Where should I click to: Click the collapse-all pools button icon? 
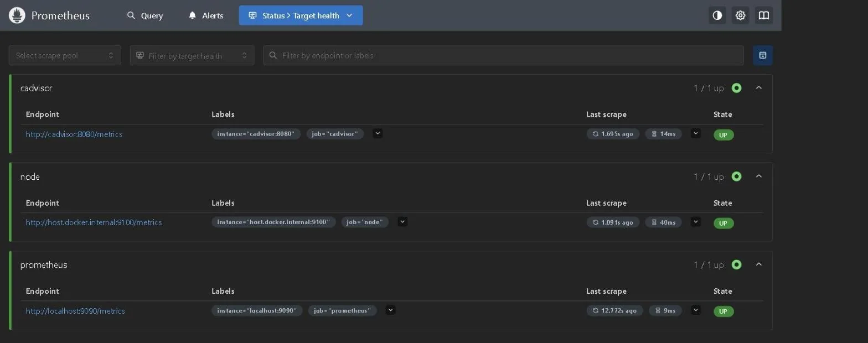(763, 55)
